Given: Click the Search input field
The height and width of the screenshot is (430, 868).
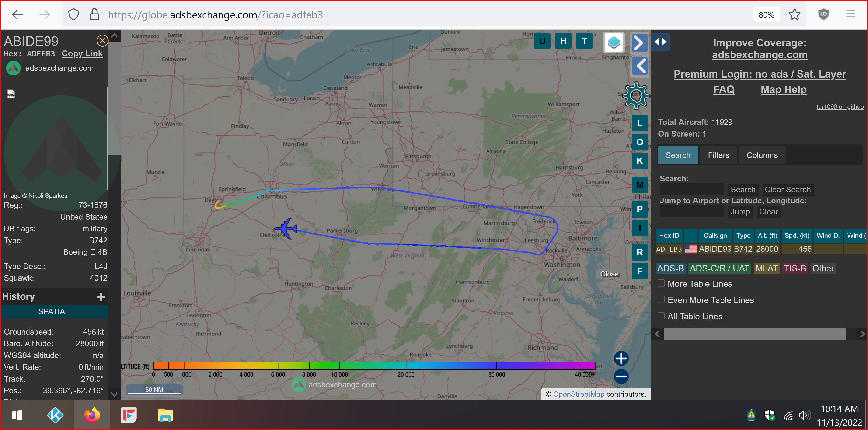Looking at the screenshot, I should point(692,189).
